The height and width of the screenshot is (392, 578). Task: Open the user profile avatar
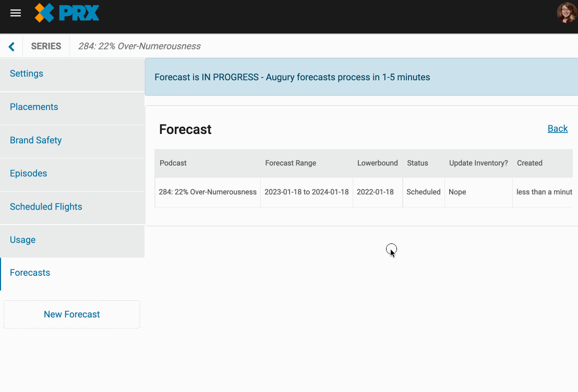coord(567,13)
